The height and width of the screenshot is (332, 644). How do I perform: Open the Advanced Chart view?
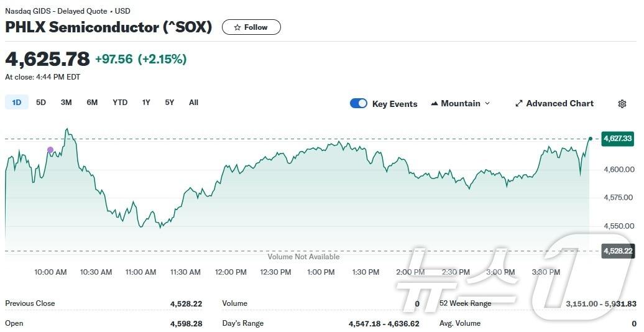point(559,104)
